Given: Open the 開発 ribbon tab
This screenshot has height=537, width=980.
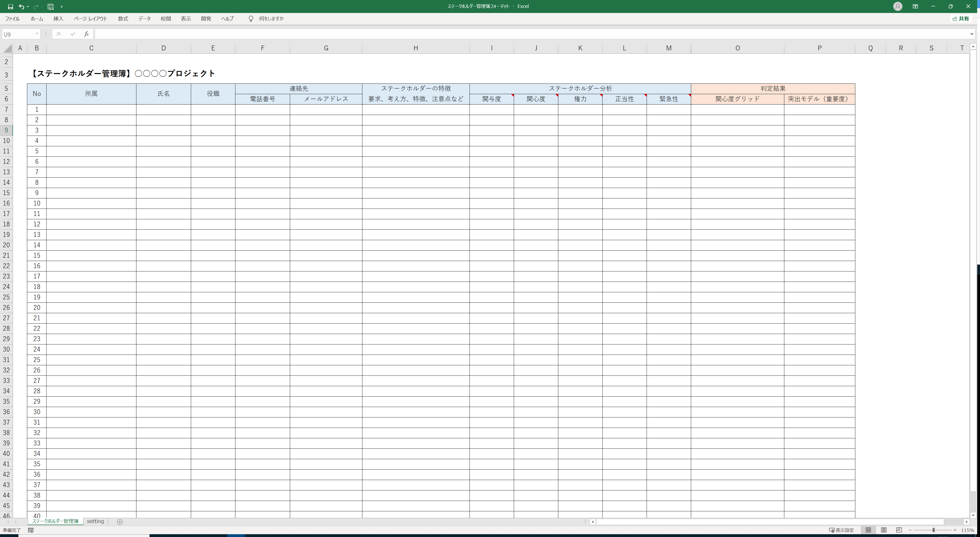Looking at the screenshot, I should [206, 19].
